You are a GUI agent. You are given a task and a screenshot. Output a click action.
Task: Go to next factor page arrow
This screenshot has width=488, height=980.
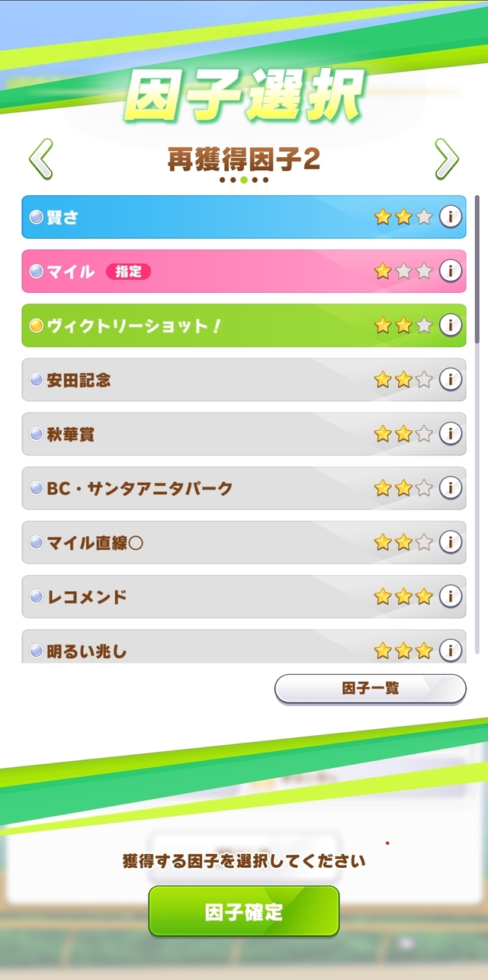click(x=447, y=159)
